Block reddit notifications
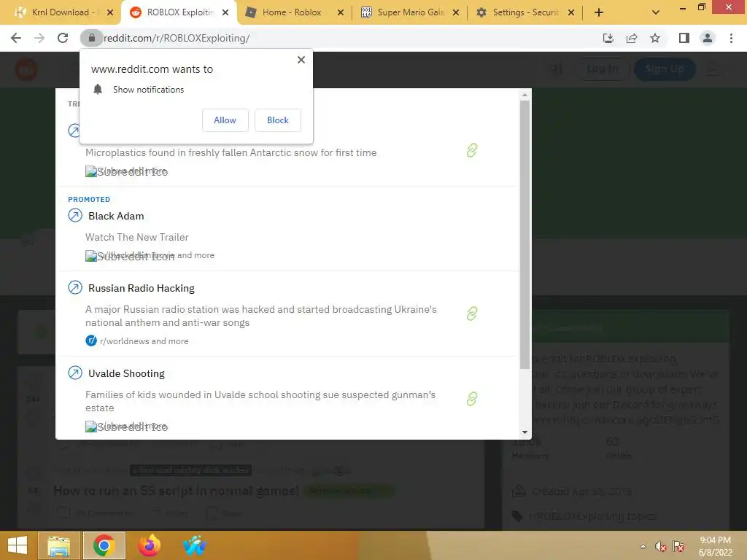The height and width of the screenshot is (560, 747). 278,120
